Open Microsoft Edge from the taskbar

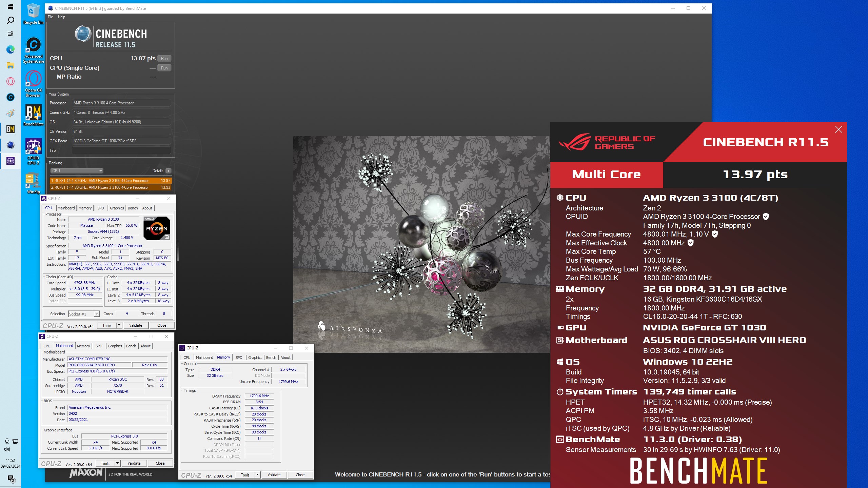[x=11, y=49]
